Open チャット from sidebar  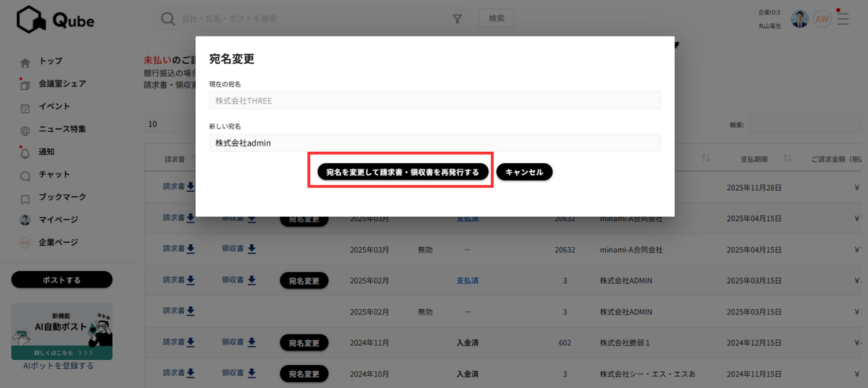(54, 174)
